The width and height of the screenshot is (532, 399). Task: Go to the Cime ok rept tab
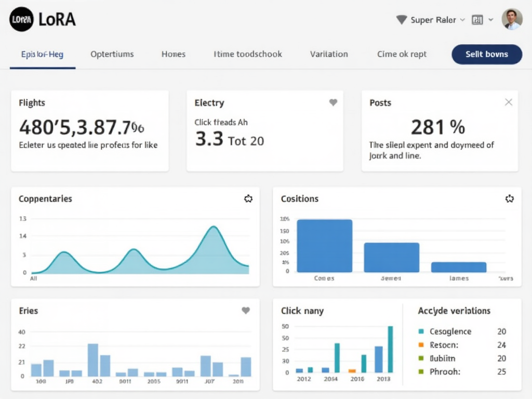click(x=402, y=54)
